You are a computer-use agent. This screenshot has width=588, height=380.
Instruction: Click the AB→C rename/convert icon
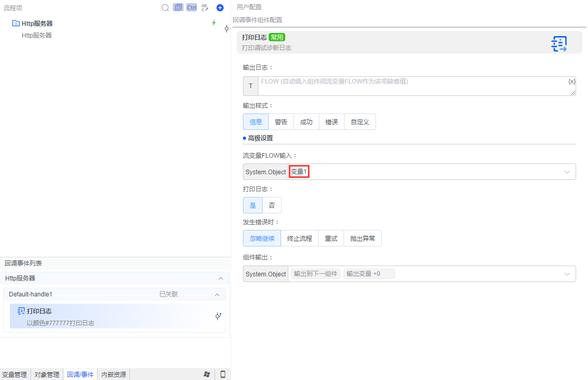205,7
